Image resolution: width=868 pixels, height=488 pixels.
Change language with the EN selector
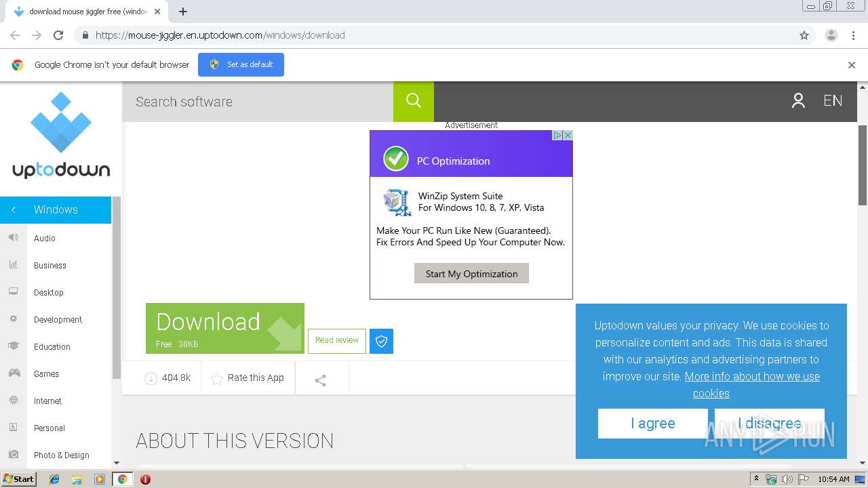pyautogui.click(x=833, y=101)
